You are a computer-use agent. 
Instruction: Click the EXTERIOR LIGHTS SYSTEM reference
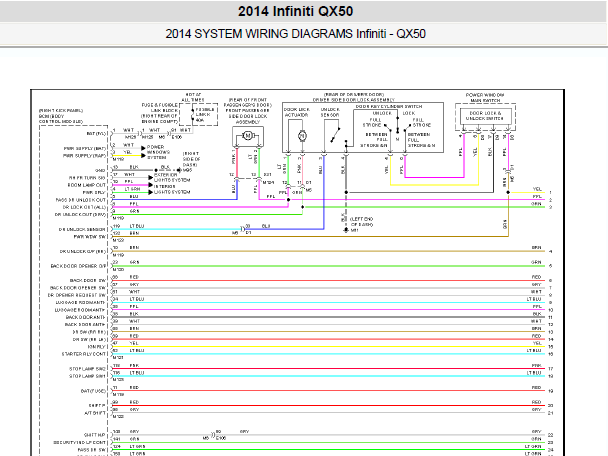[x=172, y=178]
